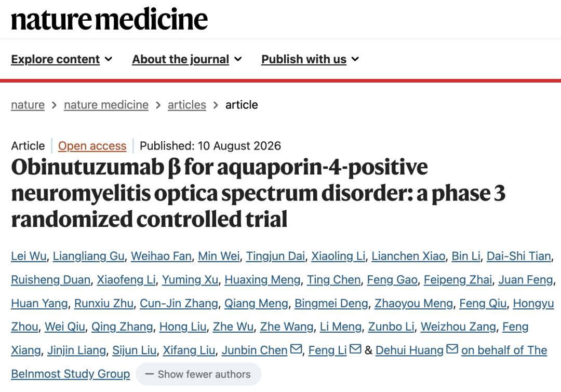Screen dimensions: 561x392
Task: Click author link Cun-Jin Zhang
Action: tap(179, 303)
